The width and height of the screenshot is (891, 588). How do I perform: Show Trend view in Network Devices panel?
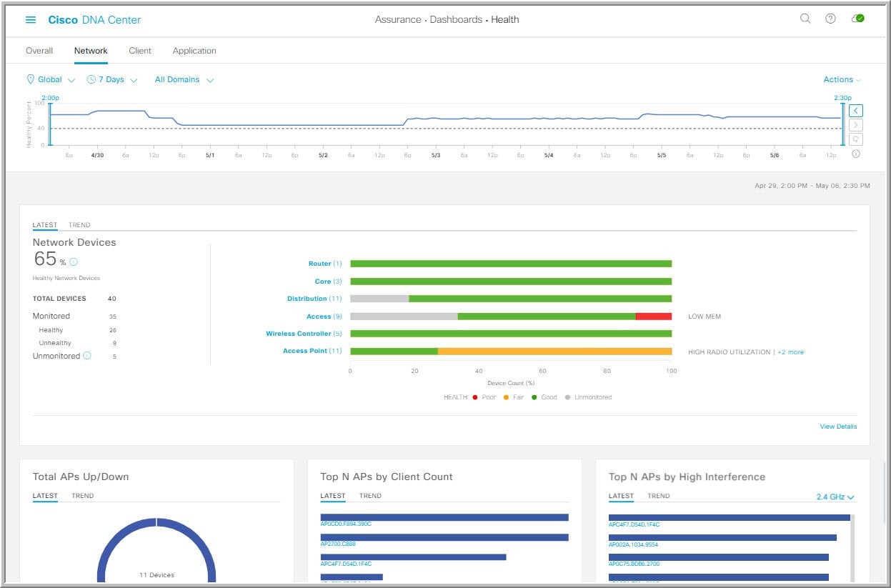coord(79,225)
